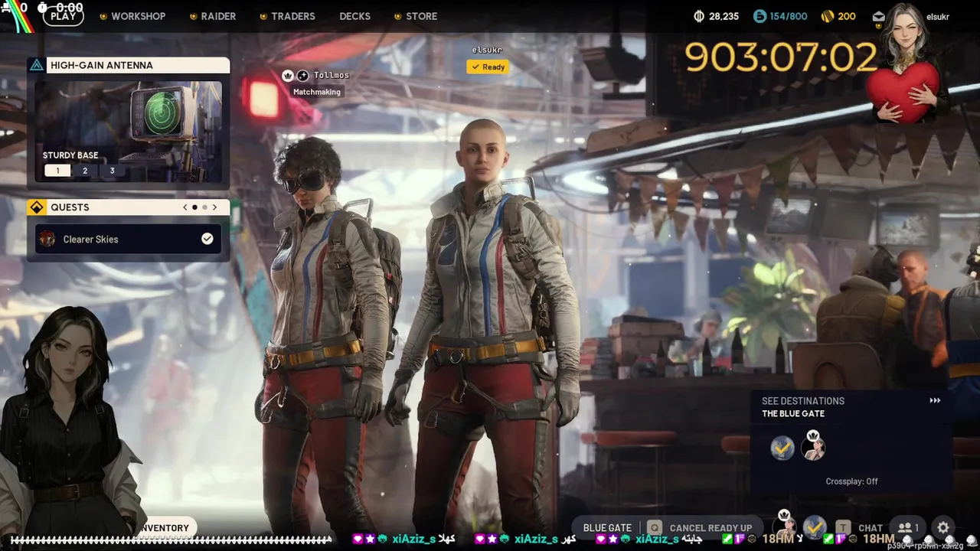Click ready checkmark avatar in bottom bar
980x551 pixels.
tap(815, 527)
